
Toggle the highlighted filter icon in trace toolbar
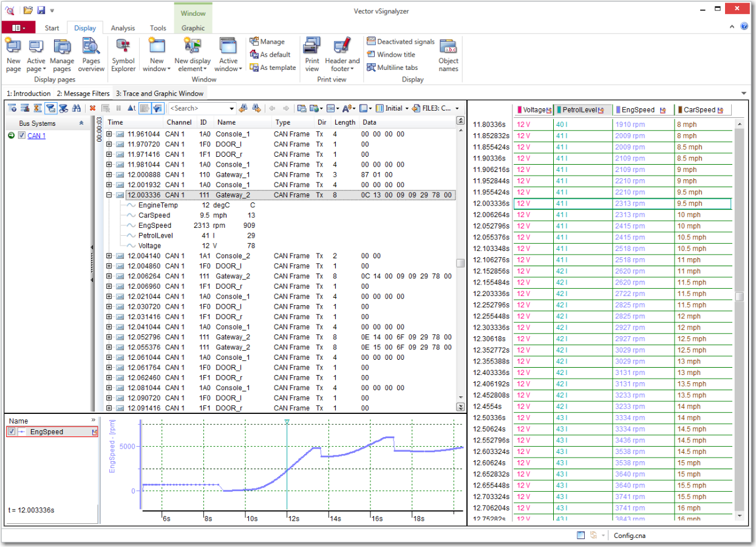pos(51,108)
